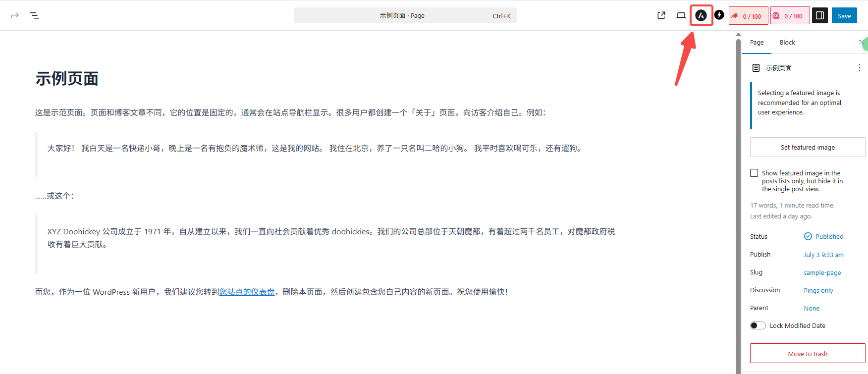Open the publish date July 3 picker
Image resolution: width=868 pixels, height=374 pixels.
823,255
